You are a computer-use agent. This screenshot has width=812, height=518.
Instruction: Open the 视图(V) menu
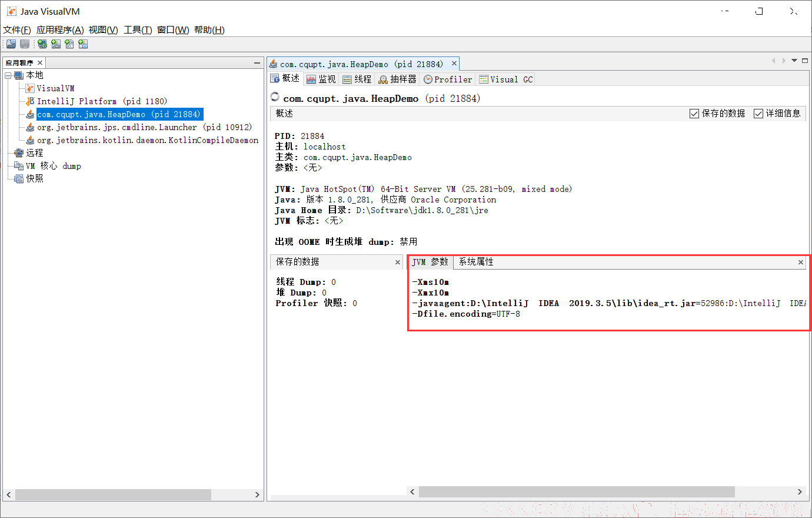(x=104, y=30)
